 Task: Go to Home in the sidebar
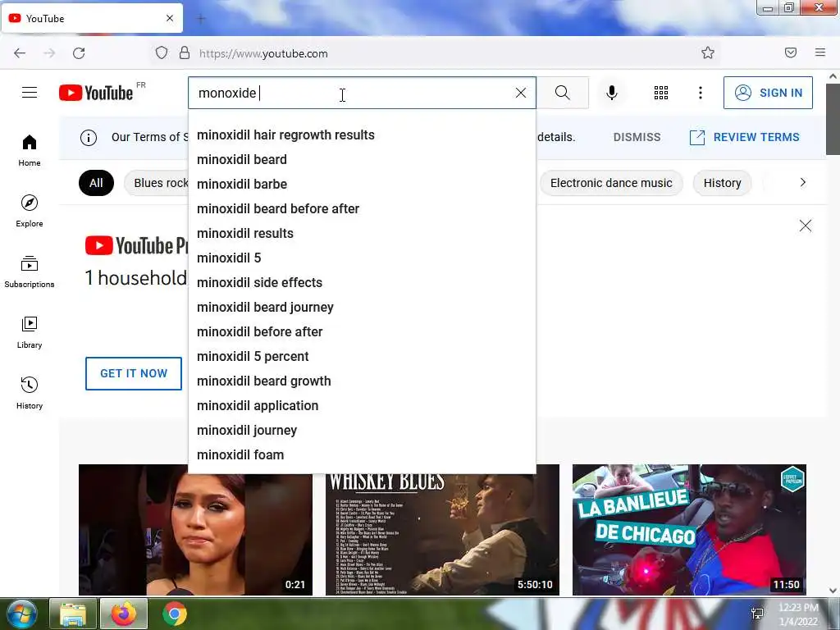pos(30,151)
